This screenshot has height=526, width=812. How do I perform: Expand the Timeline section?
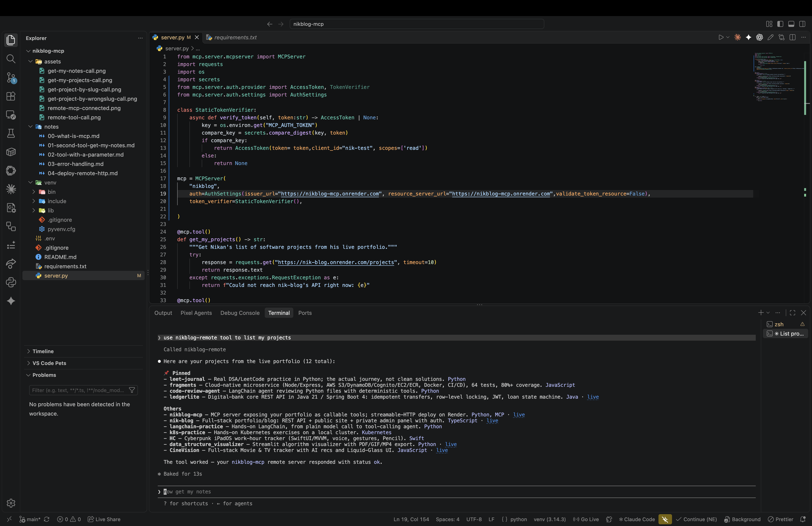43,351
